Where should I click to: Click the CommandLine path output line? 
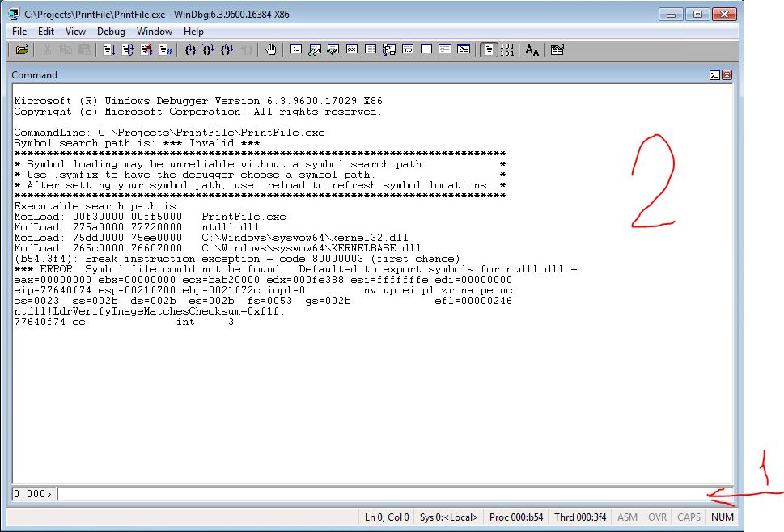tap(169, 133)
